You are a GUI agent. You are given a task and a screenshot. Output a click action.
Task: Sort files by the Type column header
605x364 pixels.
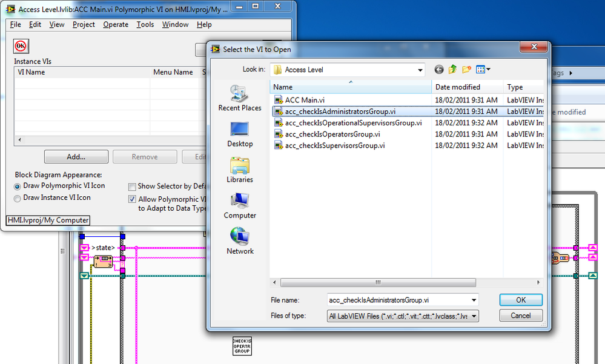(x=523, y=87)
